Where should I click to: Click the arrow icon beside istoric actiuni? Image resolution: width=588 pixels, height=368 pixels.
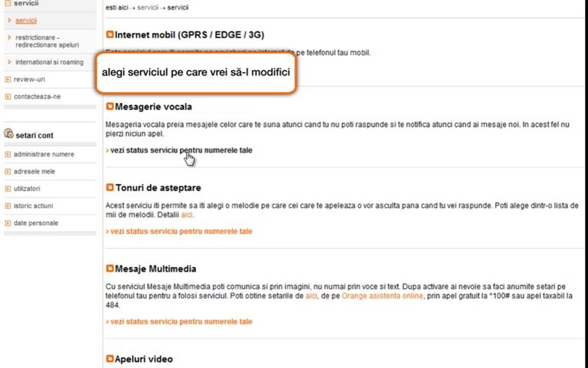tap(7, 206)
